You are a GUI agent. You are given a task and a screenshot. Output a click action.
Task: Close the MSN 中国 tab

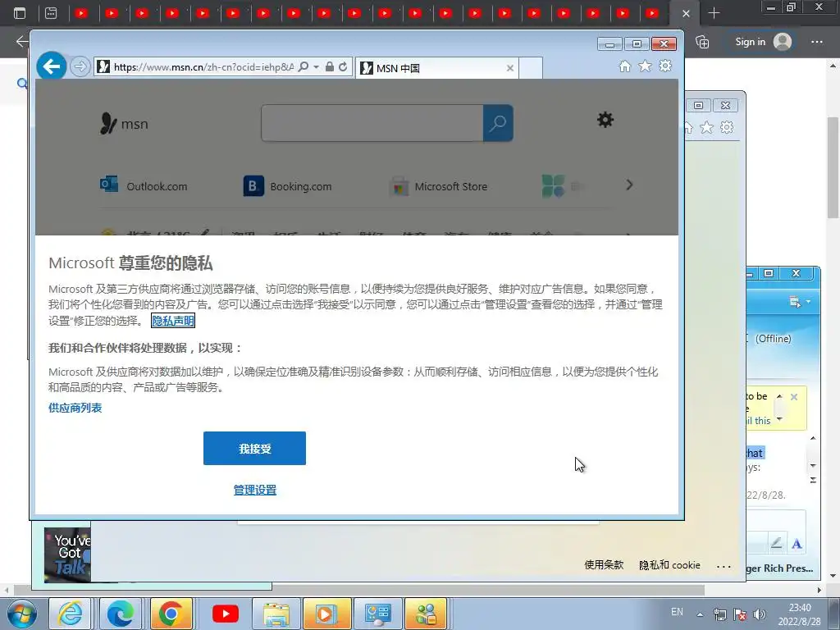(510, 68)
